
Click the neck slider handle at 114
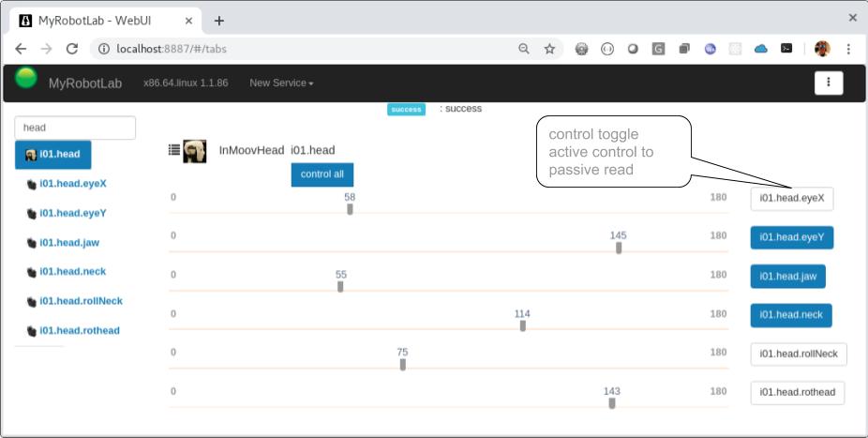(x=522, y=325)
